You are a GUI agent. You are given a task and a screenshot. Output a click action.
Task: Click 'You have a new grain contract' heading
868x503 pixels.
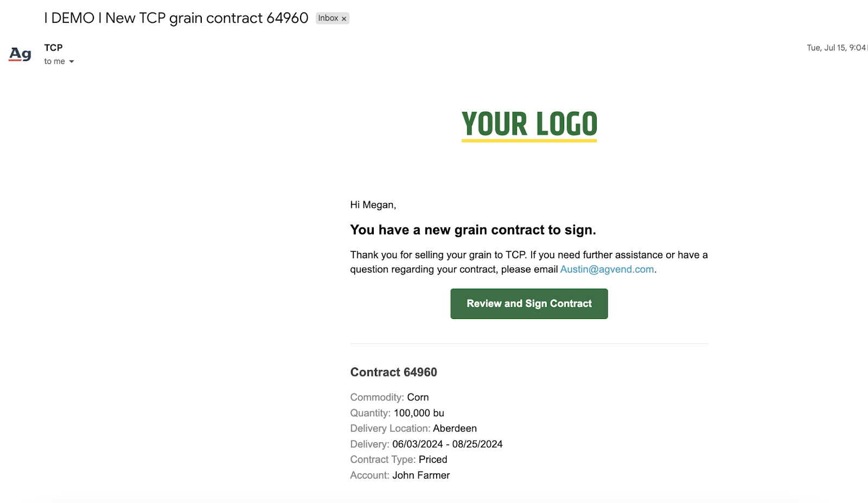(473, 230)
